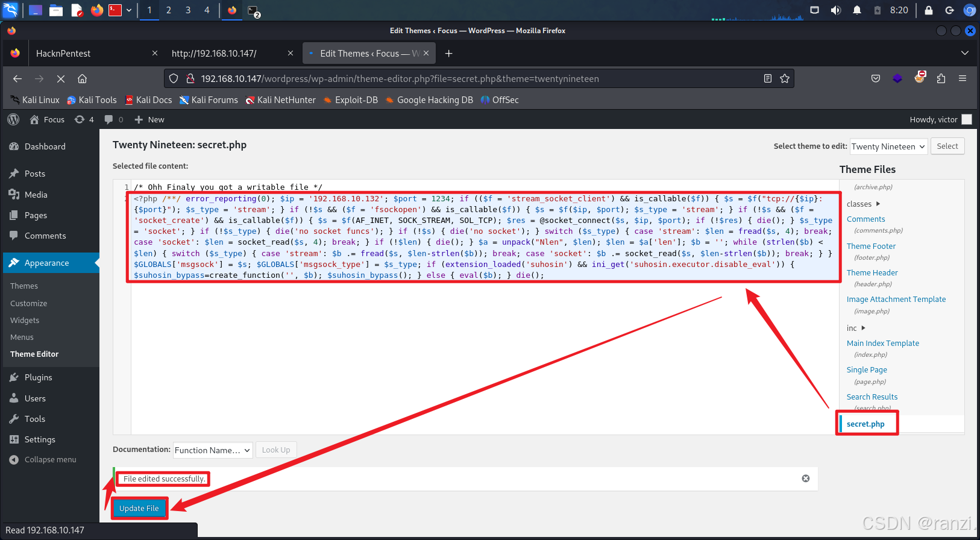Click the WordPress logo in admin bar
The height and width of the screenshot is (540, 980).
pyautogui.click(x=13, y=119)
